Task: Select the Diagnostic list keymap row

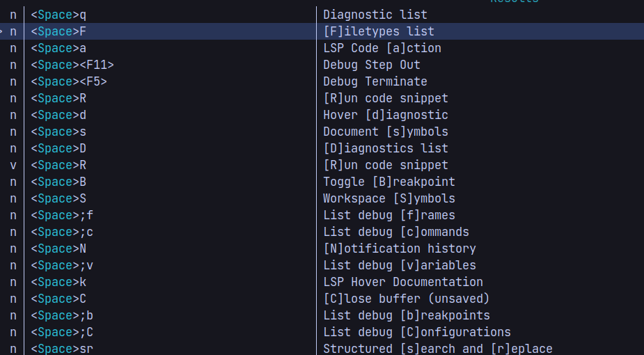Action: [x=322, y=15]
